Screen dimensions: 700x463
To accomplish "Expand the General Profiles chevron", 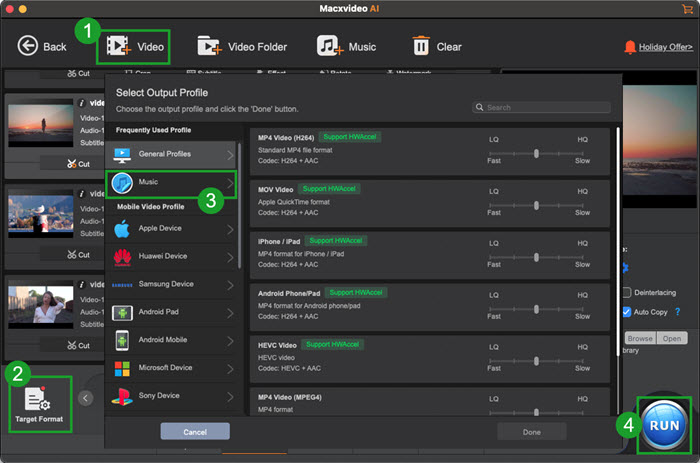I will (230, 155).
